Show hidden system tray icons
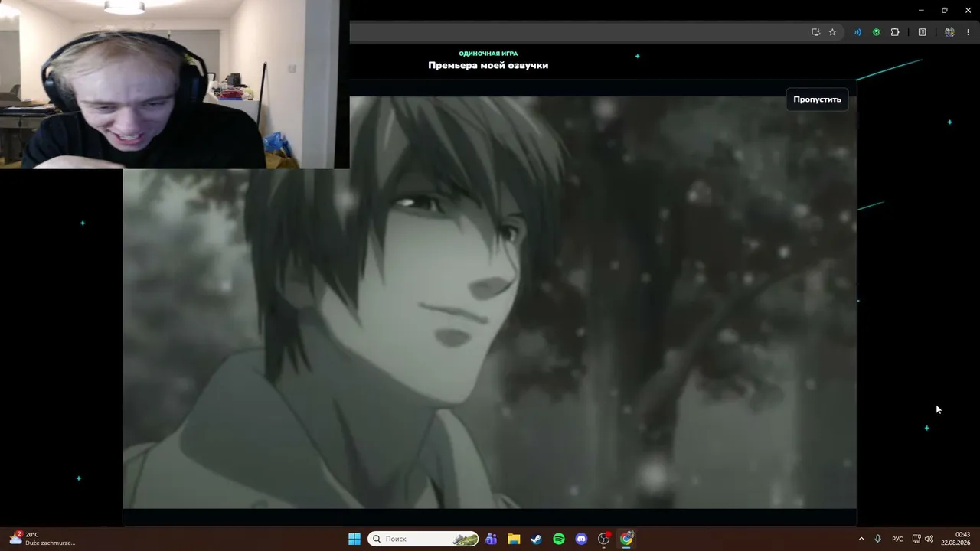The image size is (980, 551). pyautogui.click(x=861, y=539)
